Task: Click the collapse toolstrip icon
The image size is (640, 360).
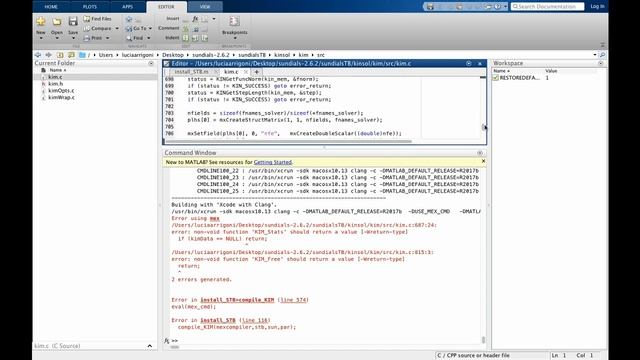Action: click(x=602, y=45)
